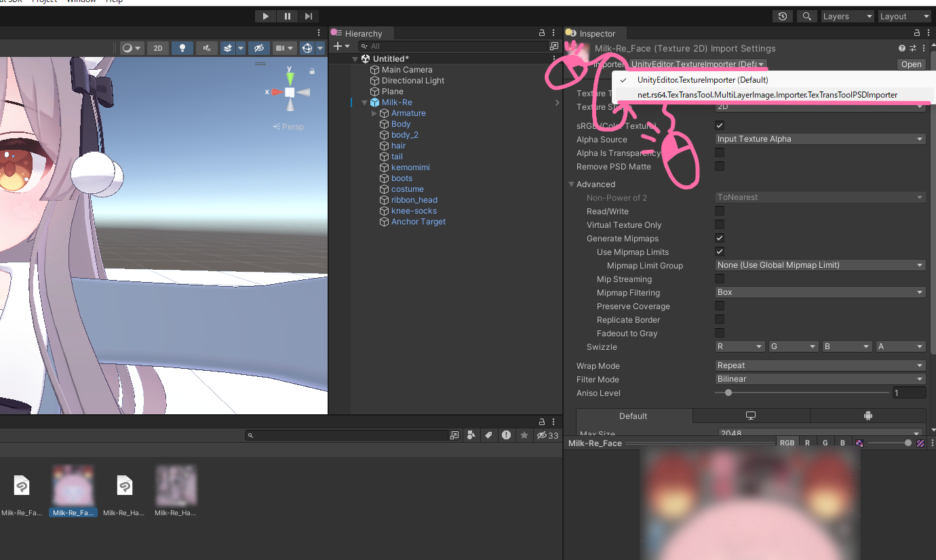Viewport: 936px width, 560px height.
Task: Adjust the Aniso Level slider
Action: (728, 393)
